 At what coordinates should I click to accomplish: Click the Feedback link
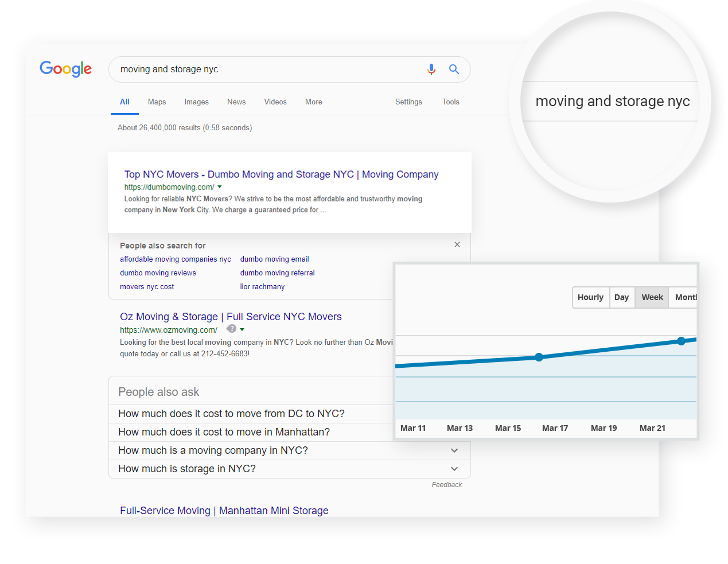447,485
